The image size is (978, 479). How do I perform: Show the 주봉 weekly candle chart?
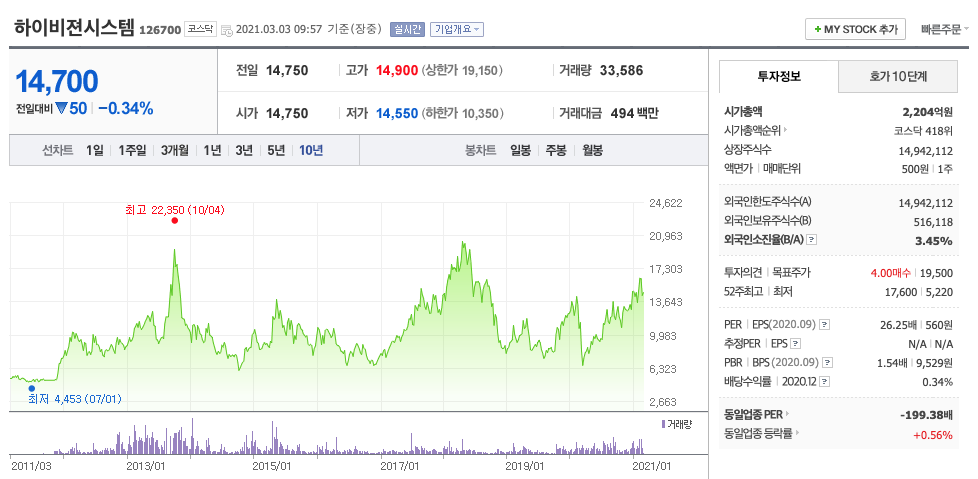click(556, 150)
